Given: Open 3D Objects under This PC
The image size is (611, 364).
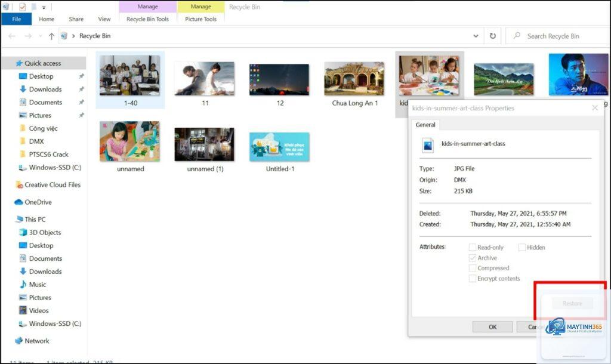Looking at the screenshot, I should click(x=45, y=233).
